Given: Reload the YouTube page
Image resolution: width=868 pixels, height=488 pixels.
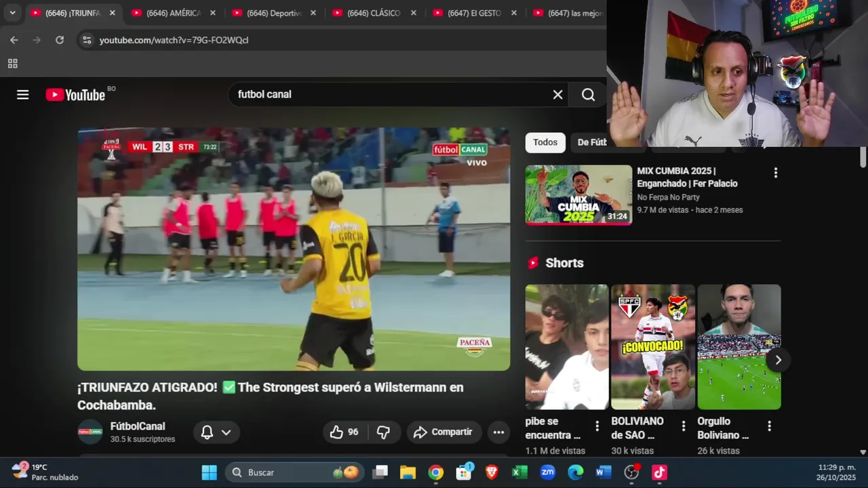Looking at the screenshot, I should coord(60,40).
